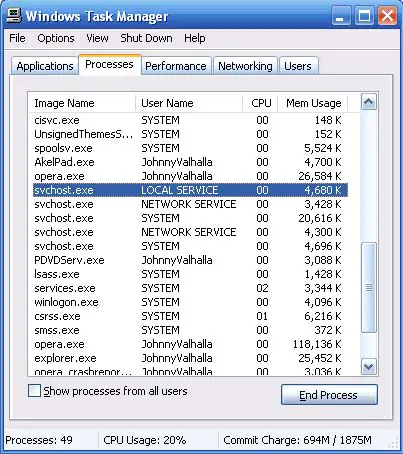The height and width of the screenshot is (454, 403).
Task: Click the Processes: 49 status entry
Action: [39, 440]
